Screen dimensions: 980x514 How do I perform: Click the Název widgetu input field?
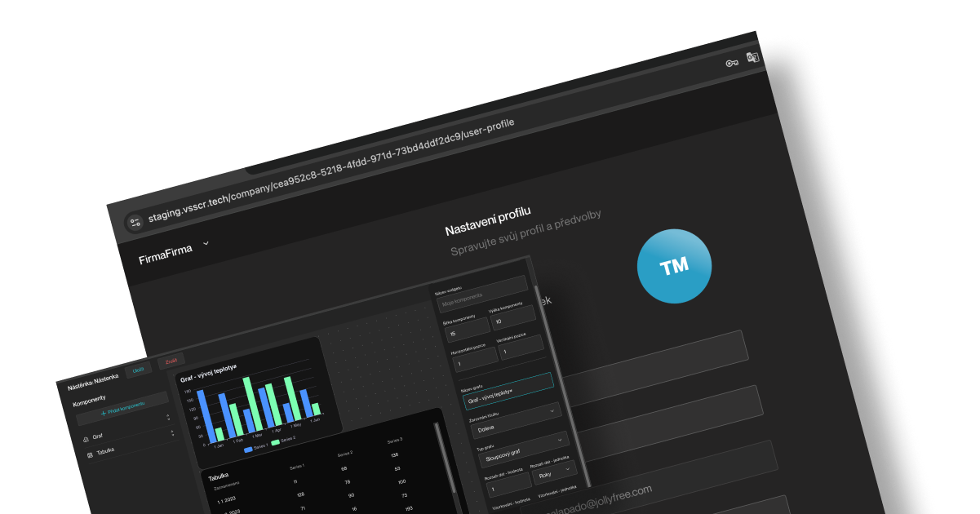[482, 294]
